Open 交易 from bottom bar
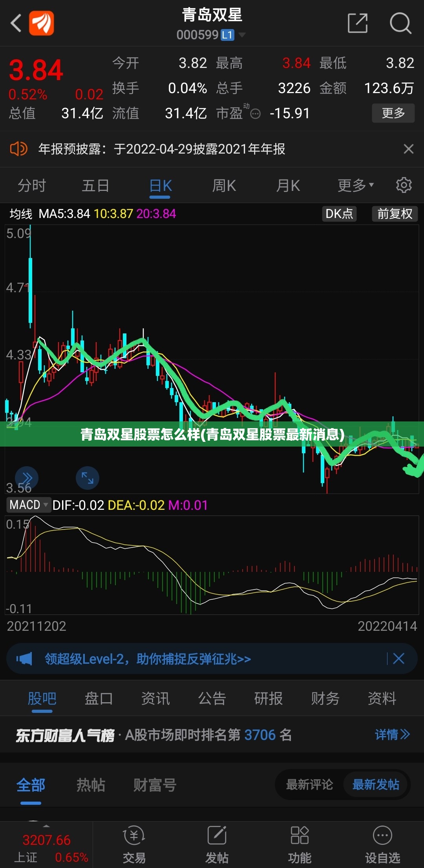The height and width of the screenshot is (868, 424). (x=134, y=844)
